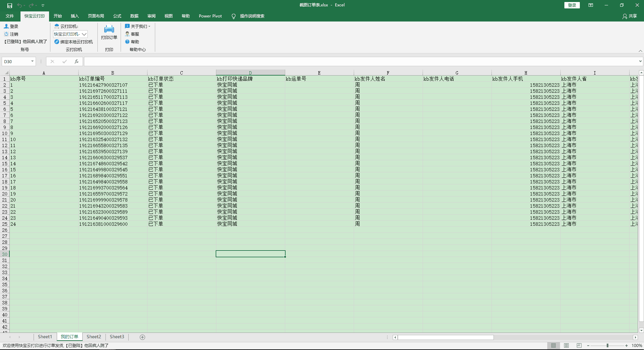
Task: Click the horizontal scrollbar thumb
Action: click(x=445, y=337)
